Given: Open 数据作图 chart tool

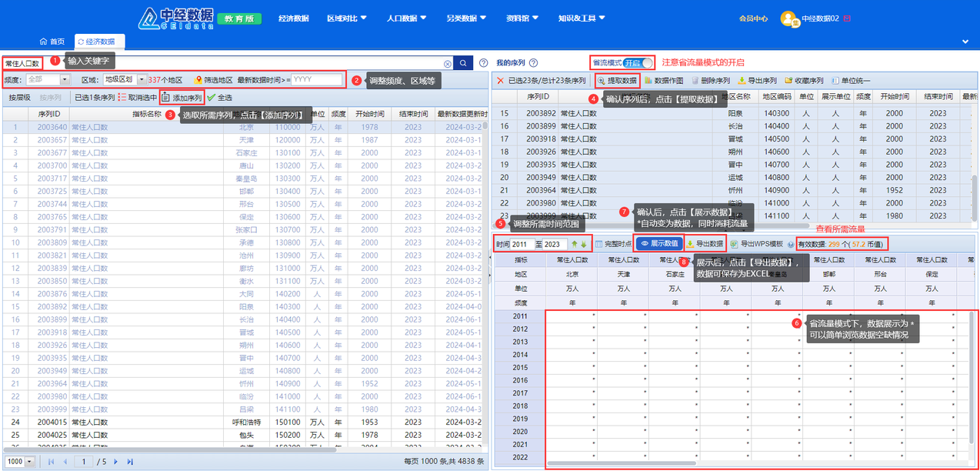Looking at the screenshot, I should point(648,81).
